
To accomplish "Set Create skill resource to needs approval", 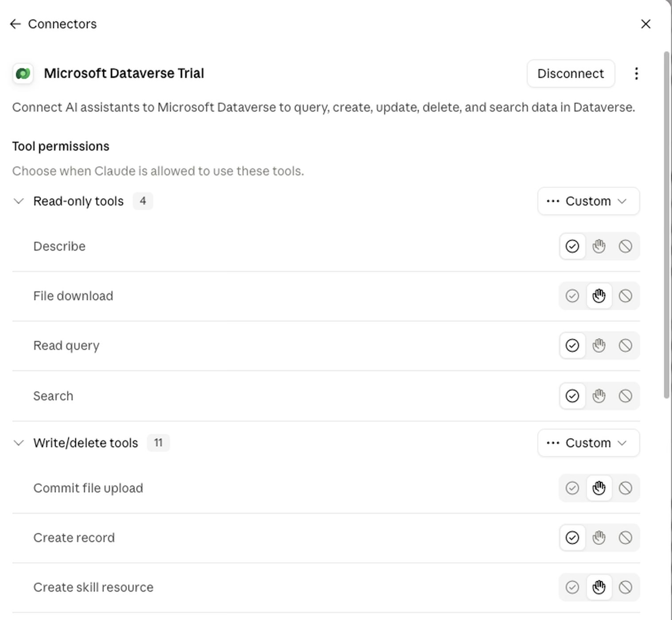I will click(x=599, y=587).
